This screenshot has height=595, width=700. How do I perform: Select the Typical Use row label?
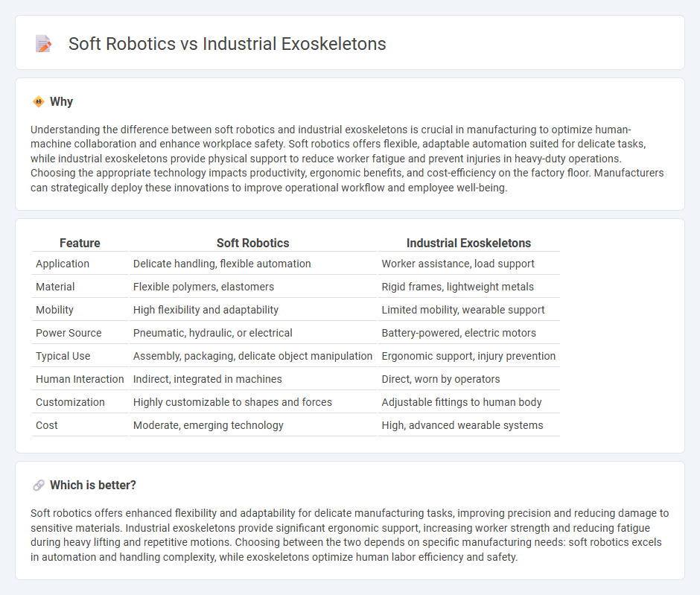[63, 356]
